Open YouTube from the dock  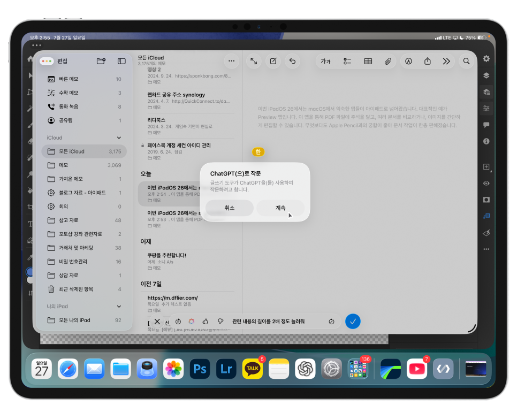point(417,369)
